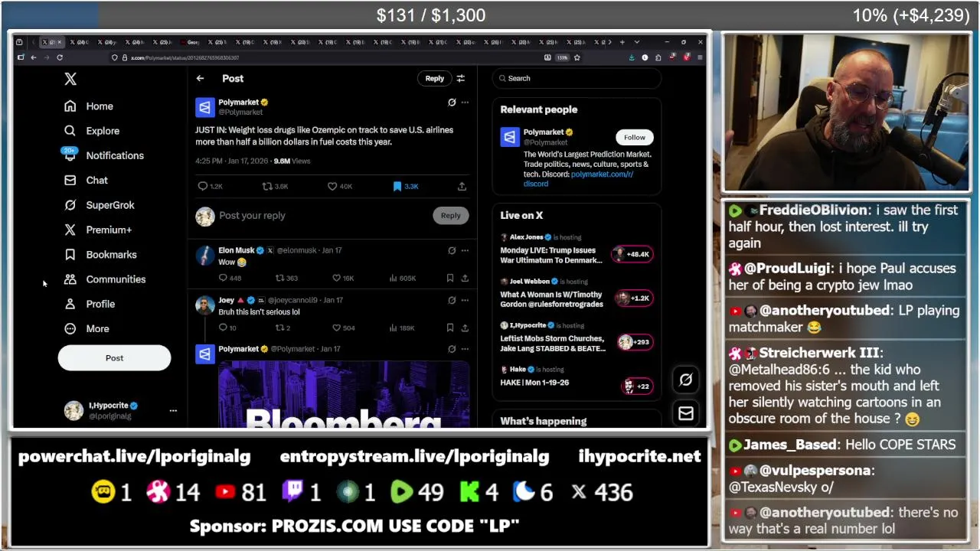Open Premium+ in the sidebar
The image size is (980, 551).
click(98, 230)
